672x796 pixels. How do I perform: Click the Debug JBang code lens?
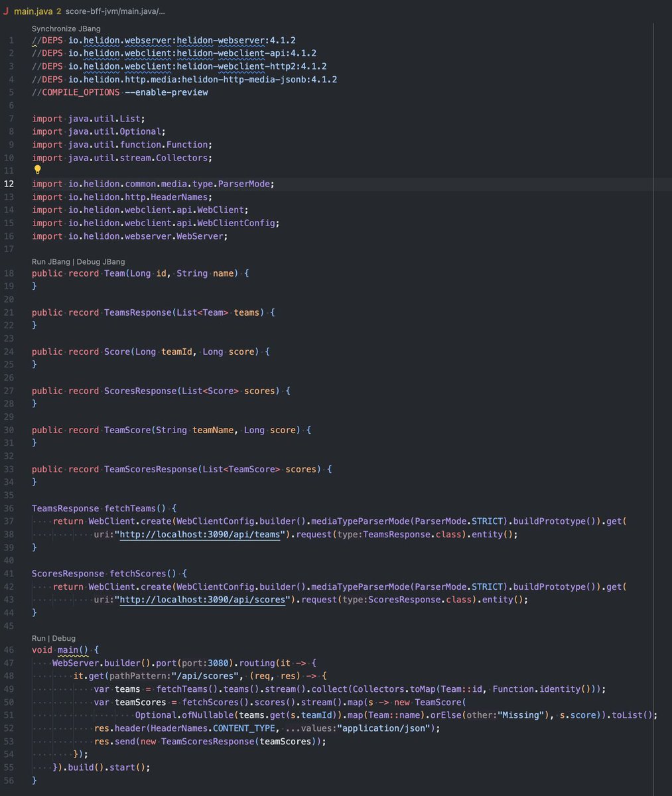coord(101,262)
